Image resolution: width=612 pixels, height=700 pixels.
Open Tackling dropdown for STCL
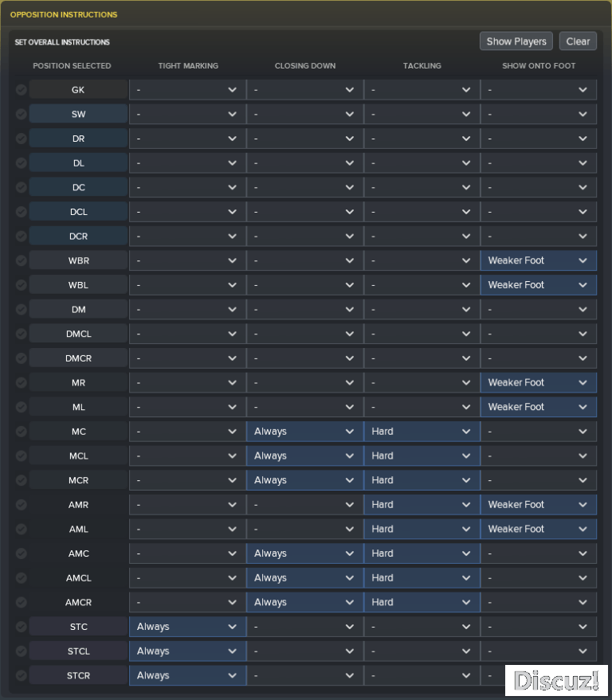[422, 651]
